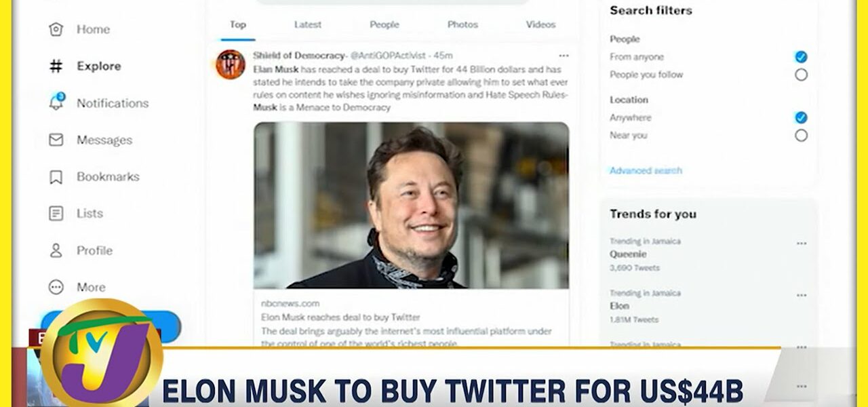Select 'People you follow' radio button

coord(801,75)
